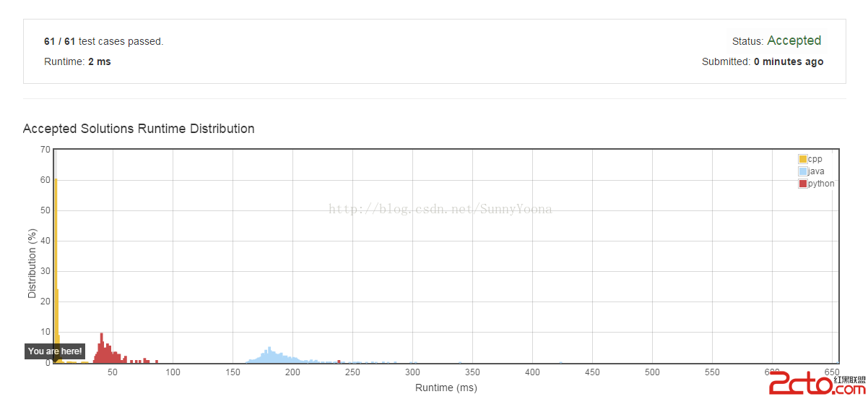Click the tallest red python bar near 40 ms
The width and height of the screenshot is (868, 402).
coord(101,348)
